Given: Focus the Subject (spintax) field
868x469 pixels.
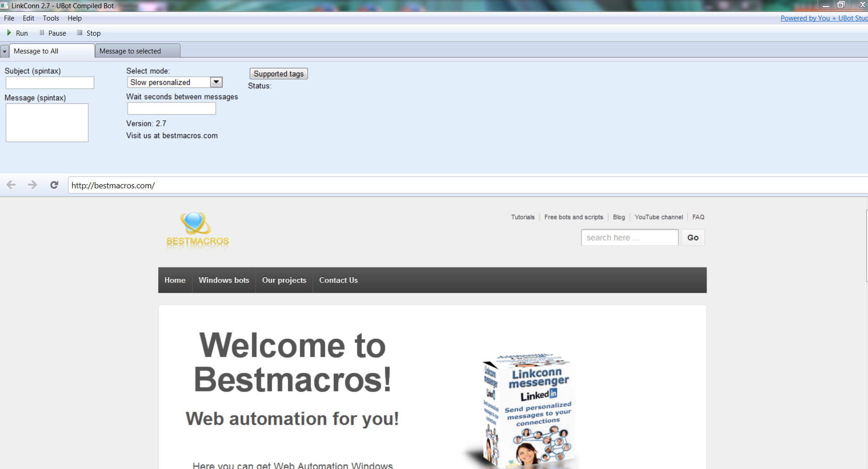Looking at the screenshot, I should coord(50,83).
